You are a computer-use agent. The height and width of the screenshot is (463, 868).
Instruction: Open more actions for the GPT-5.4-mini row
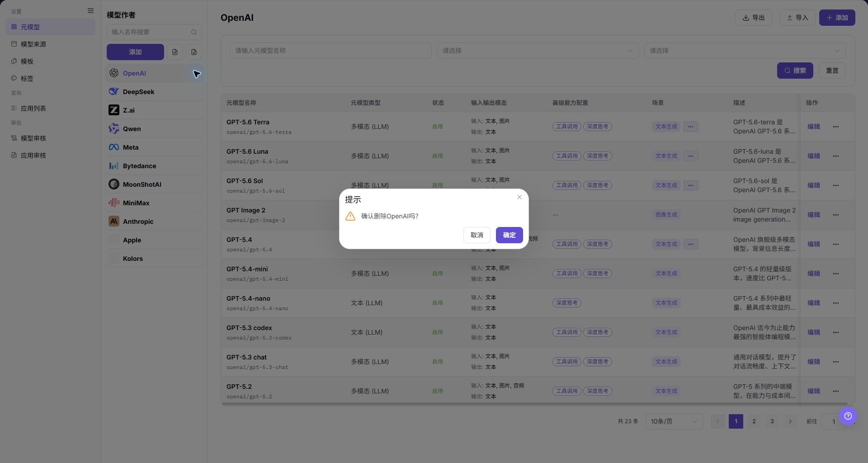(x=836, y=274)
